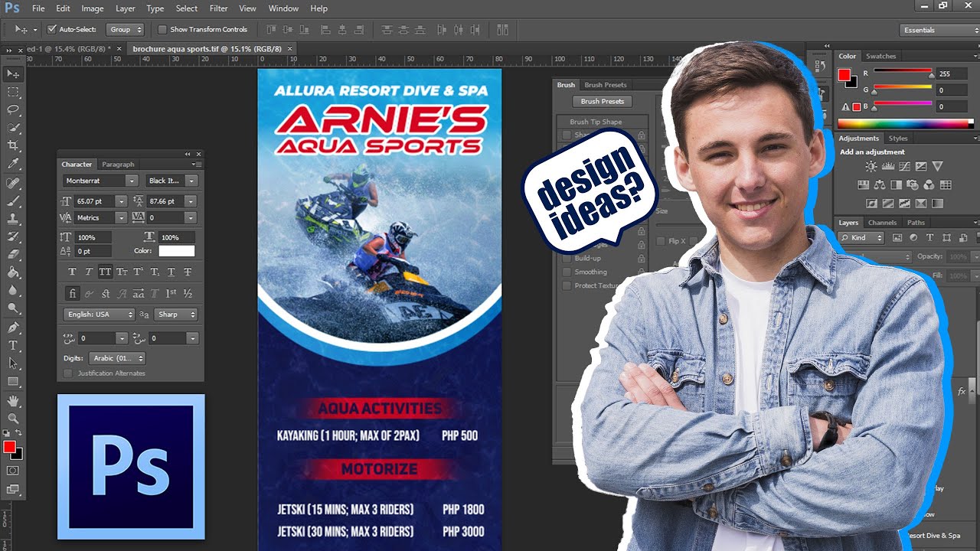Viewport: 980px width, 551px height.
Task: Open the Layers Kind filter dropdown
Action: (x=861, y=238)
